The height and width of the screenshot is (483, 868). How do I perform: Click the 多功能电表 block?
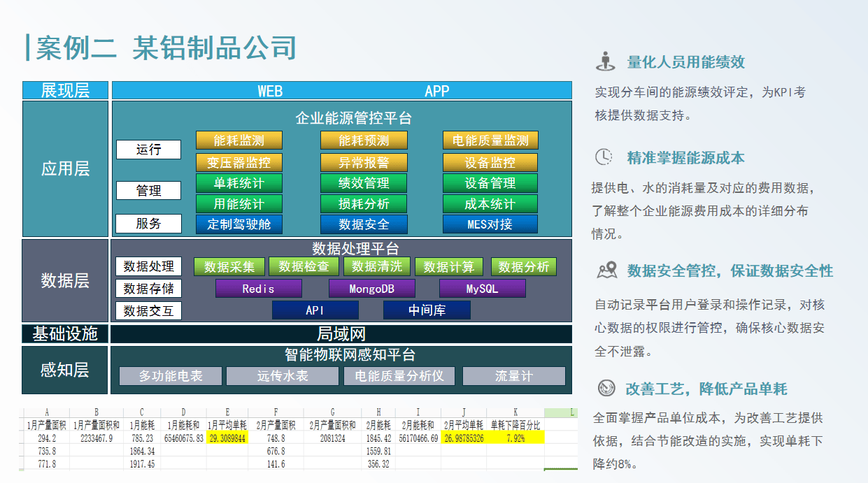(171, 376)
